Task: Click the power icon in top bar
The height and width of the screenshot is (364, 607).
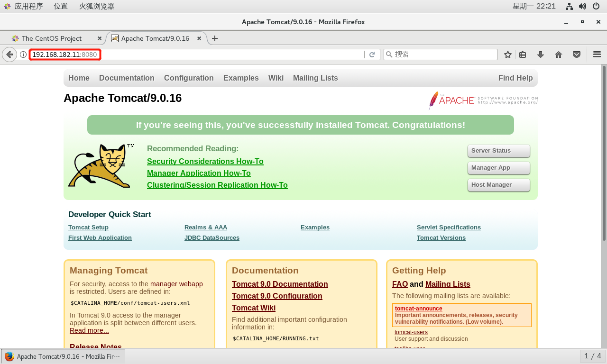Action: [x=596, y=6]
